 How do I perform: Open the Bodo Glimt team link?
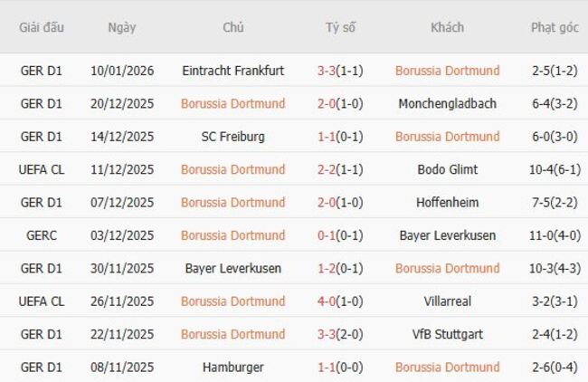(x=447, y=169)
